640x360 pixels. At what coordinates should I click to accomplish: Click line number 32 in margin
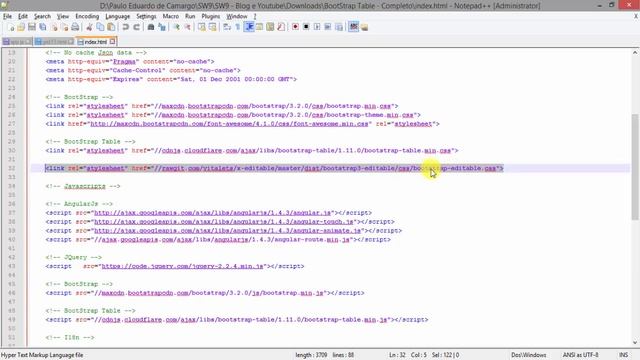(11, 168)
